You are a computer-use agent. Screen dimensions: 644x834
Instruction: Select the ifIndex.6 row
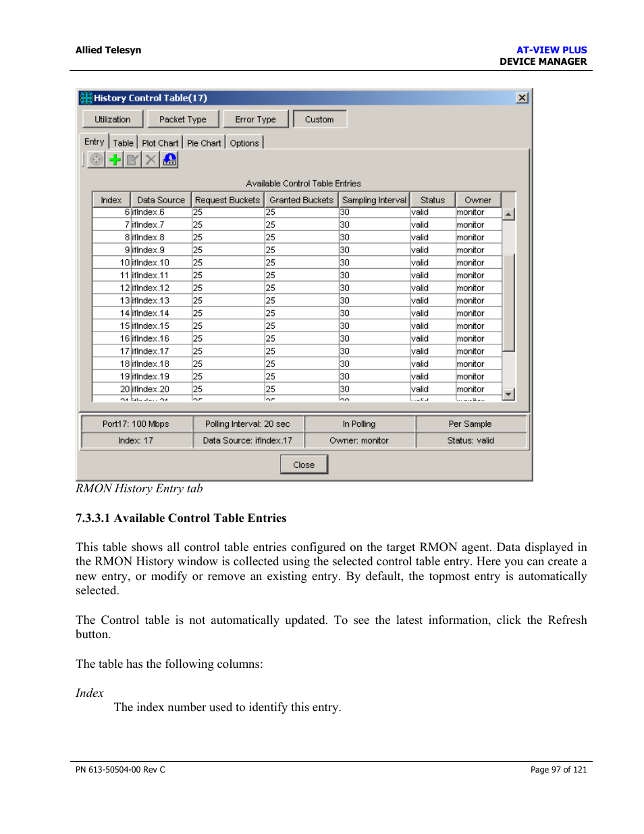click(297, 212)
